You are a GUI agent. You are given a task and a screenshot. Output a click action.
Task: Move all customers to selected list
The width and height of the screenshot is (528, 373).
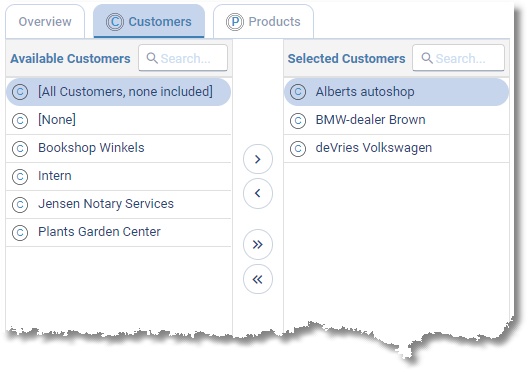[x=258, y=244]
